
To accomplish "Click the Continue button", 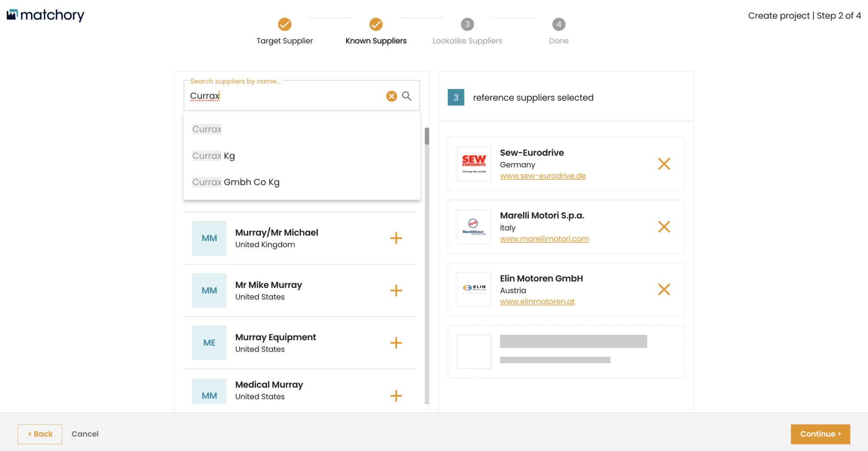I will [x=820, y=434].
